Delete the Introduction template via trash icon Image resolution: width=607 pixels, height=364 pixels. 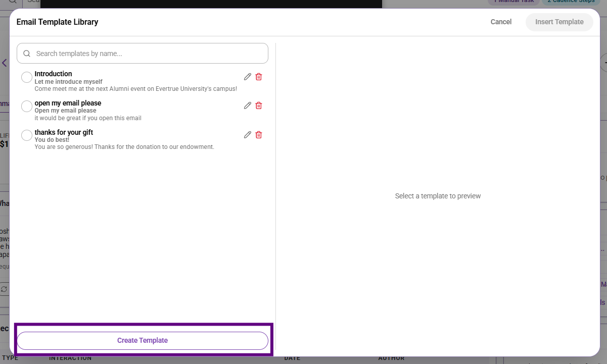tap(259, 77)
